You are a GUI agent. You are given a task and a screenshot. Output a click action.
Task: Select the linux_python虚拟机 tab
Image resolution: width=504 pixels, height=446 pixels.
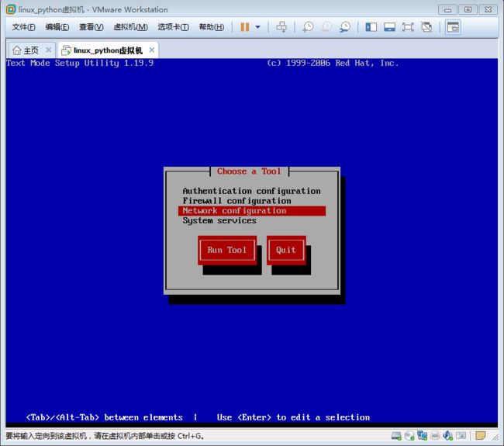pyautogui.click(x=108, y=50)
